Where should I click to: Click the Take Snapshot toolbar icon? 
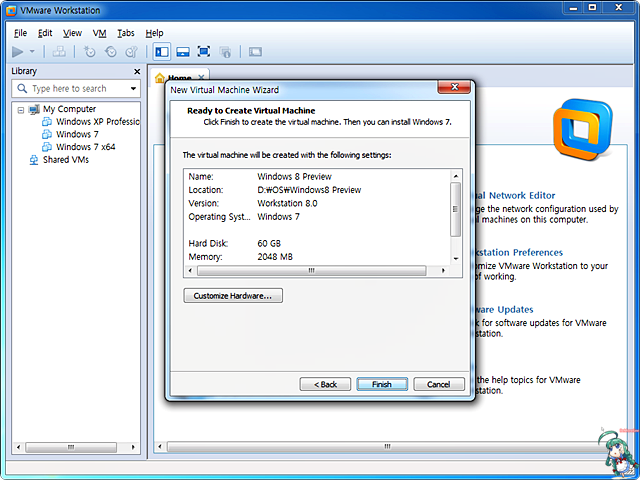89,52
